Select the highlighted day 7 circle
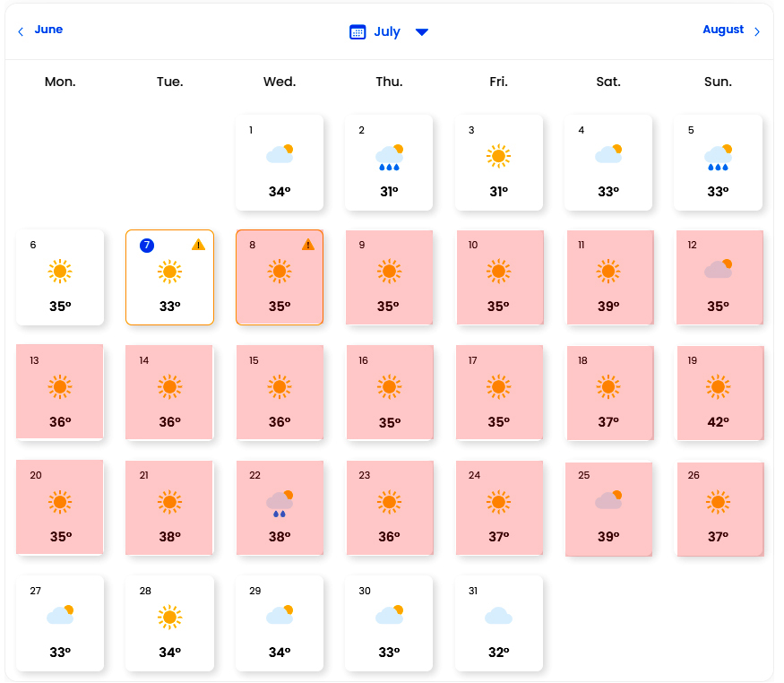This screenshot has width=784, height=683. pyautogui.click(x=147, y=245)
